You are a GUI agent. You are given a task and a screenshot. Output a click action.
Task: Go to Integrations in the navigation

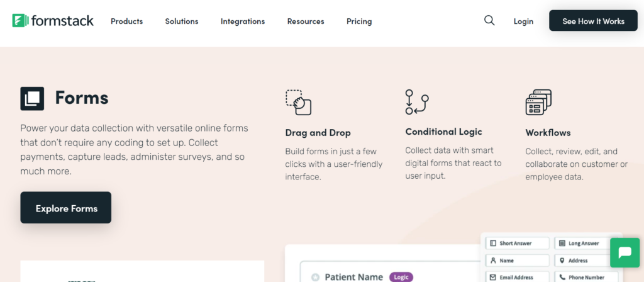(243, 21)
